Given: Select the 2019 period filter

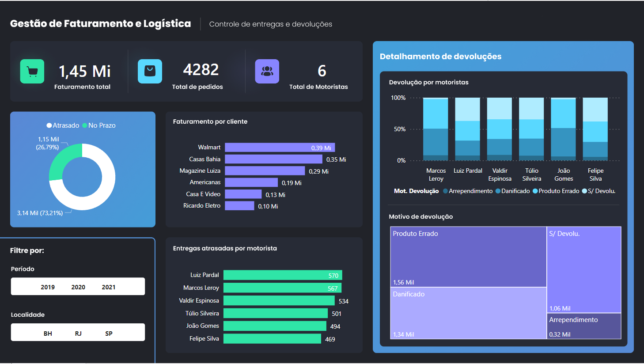Looking at the screenshot, I should pyautogui.click(x=48, y=286).
